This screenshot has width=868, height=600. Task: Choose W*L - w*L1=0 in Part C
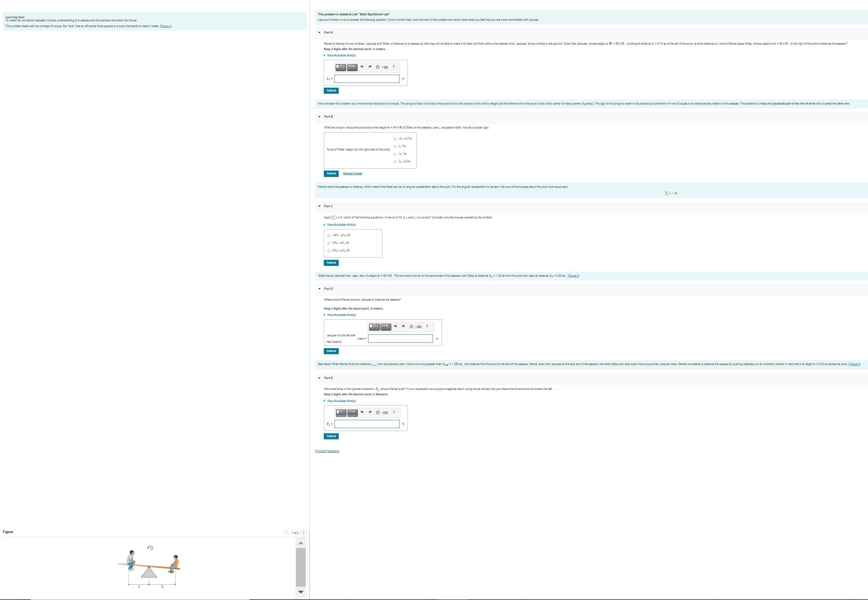click(x=329, y=243)
